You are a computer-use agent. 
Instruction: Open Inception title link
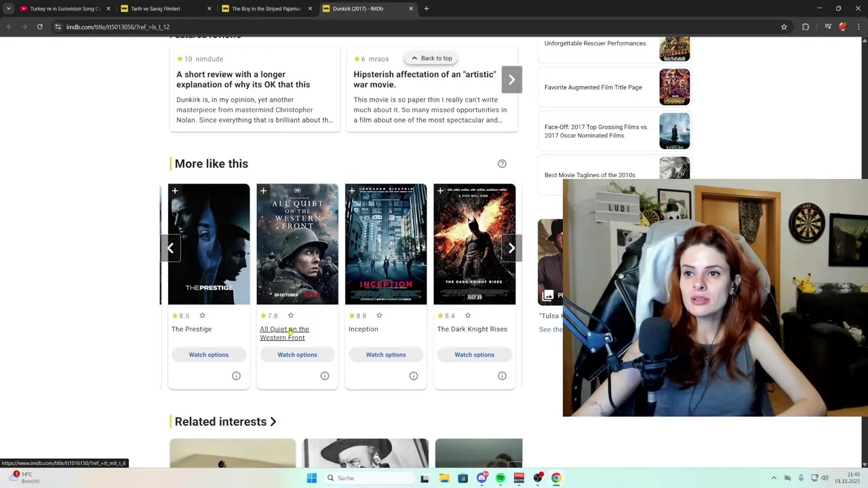pos(363,329)
